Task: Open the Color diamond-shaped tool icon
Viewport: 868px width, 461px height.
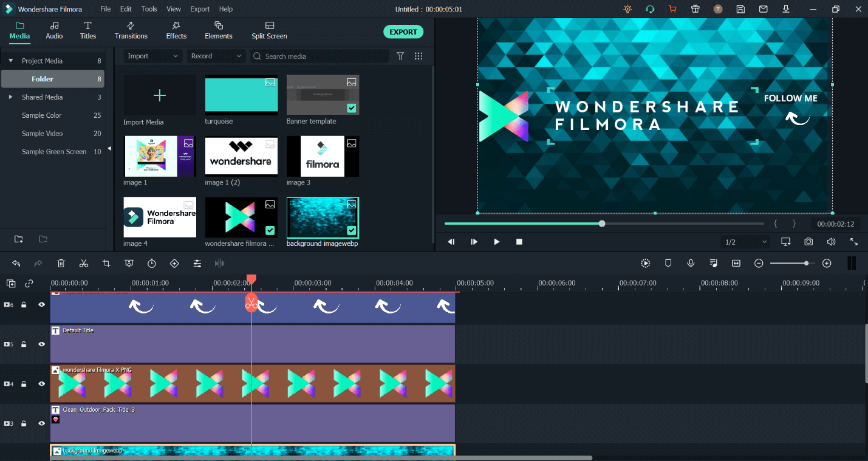Action: coord(174,263)
